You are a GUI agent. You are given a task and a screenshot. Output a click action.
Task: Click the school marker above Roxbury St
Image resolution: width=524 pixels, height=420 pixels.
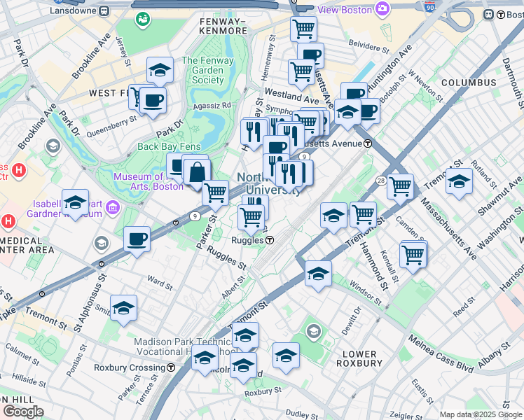(244, 366)
